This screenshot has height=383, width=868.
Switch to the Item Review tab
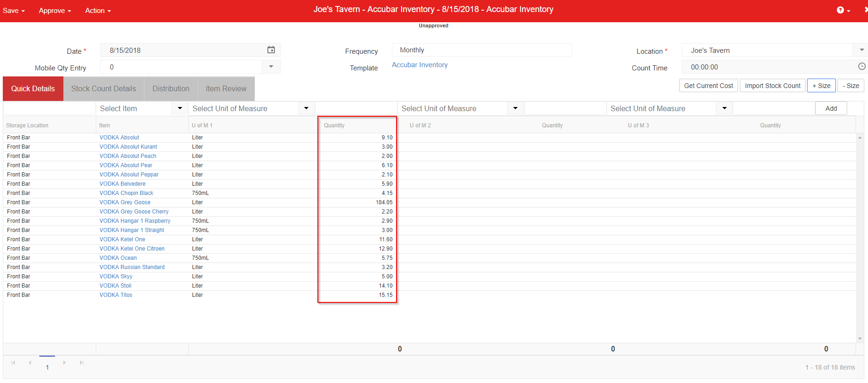tap(226, 89)
